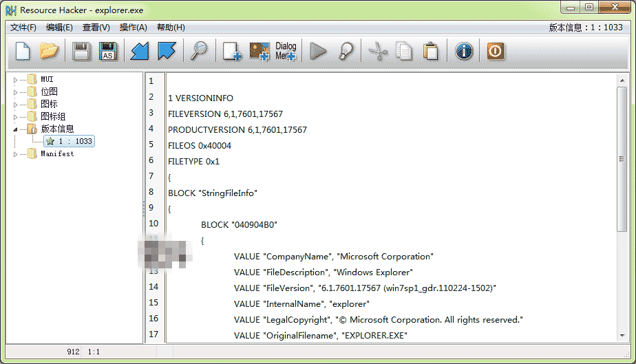Select the 图标组 folder in tree

53,117
